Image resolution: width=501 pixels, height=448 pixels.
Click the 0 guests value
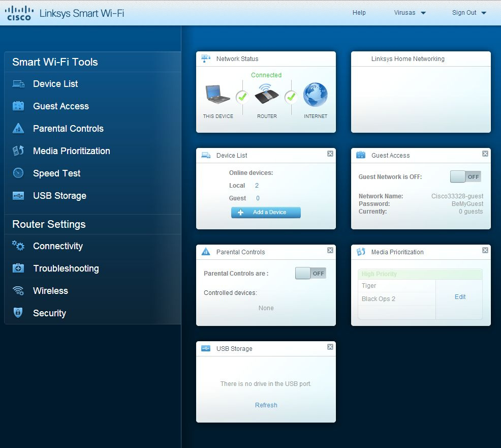[471, 212]
